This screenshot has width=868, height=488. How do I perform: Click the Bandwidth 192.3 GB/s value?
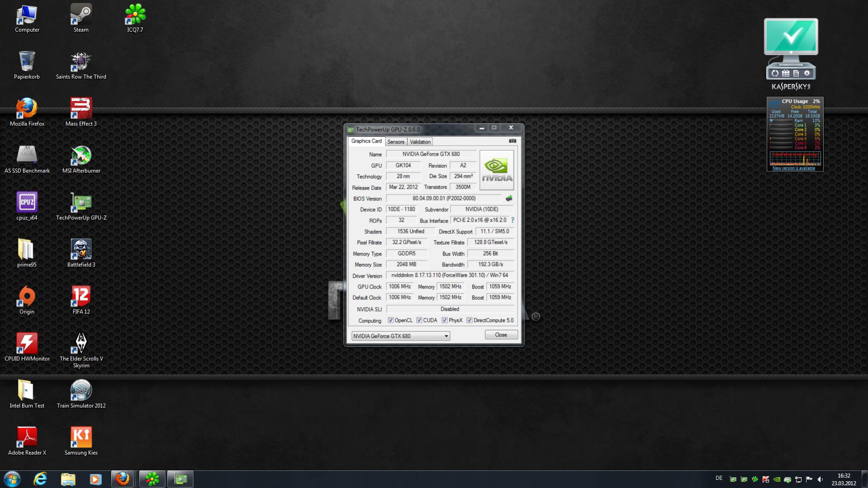pyautogui.click(x=490, y=265)
